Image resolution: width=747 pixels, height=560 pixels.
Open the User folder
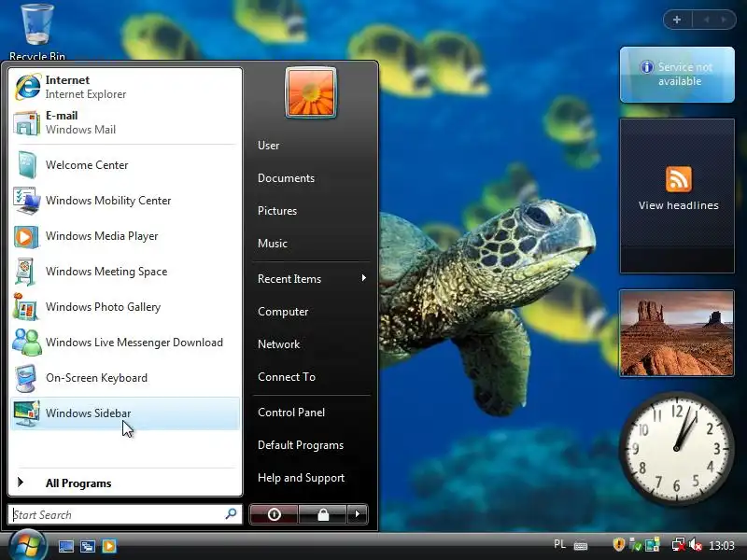pos(311,146)
